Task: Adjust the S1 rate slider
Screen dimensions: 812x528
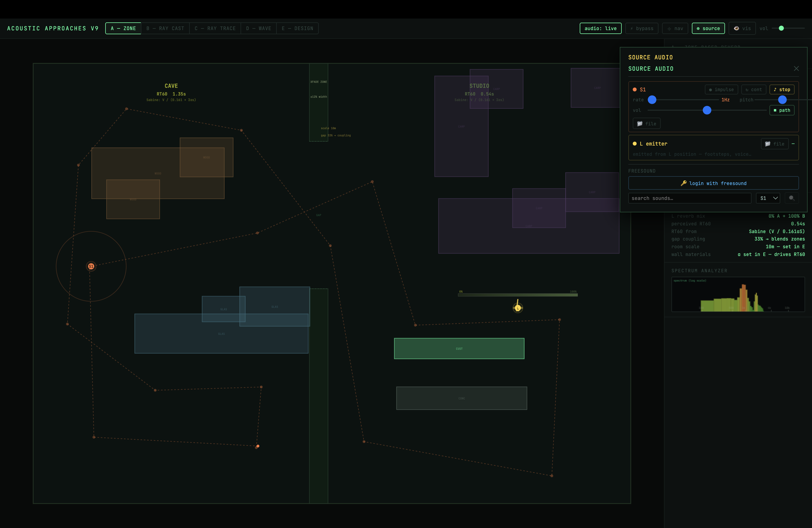Action: point(683,100)
